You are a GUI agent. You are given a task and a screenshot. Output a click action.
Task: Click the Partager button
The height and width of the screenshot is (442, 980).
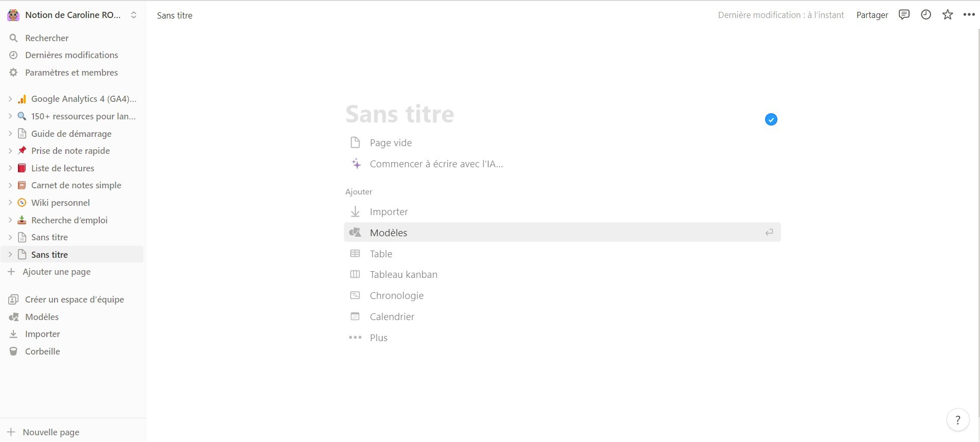[872, 15]
